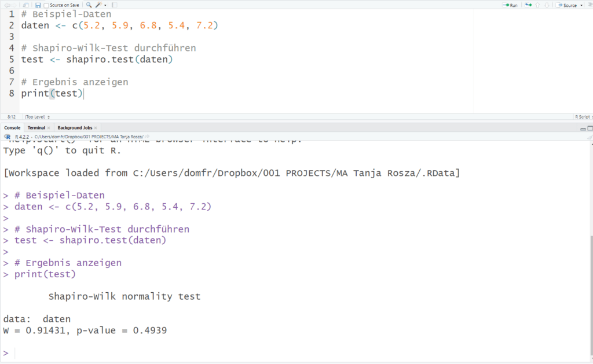Open the R Script file type dropdown
The image size is (593, 364).
tap(582, 117)
